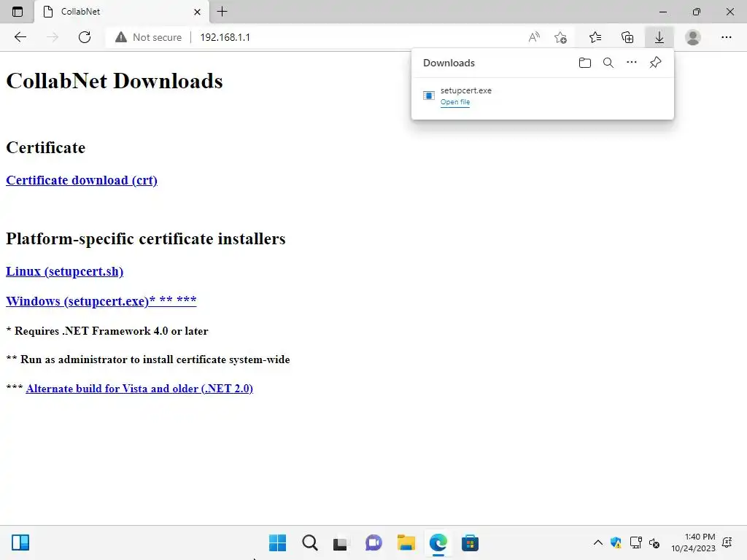The height and width of the screenshot is (560, 747).
Task: Open the network status tray icon
Action: pos(635,542)
